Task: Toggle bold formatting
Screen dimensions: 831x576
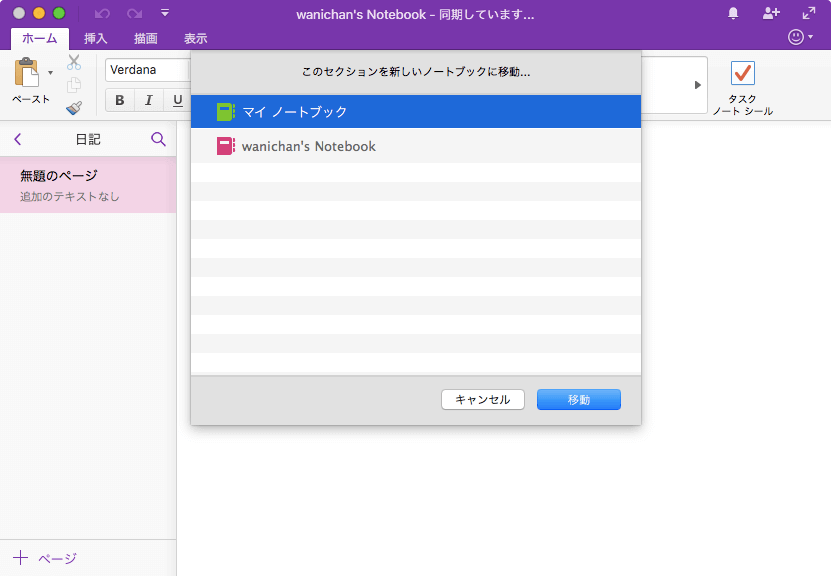Action: pos(120,100)
